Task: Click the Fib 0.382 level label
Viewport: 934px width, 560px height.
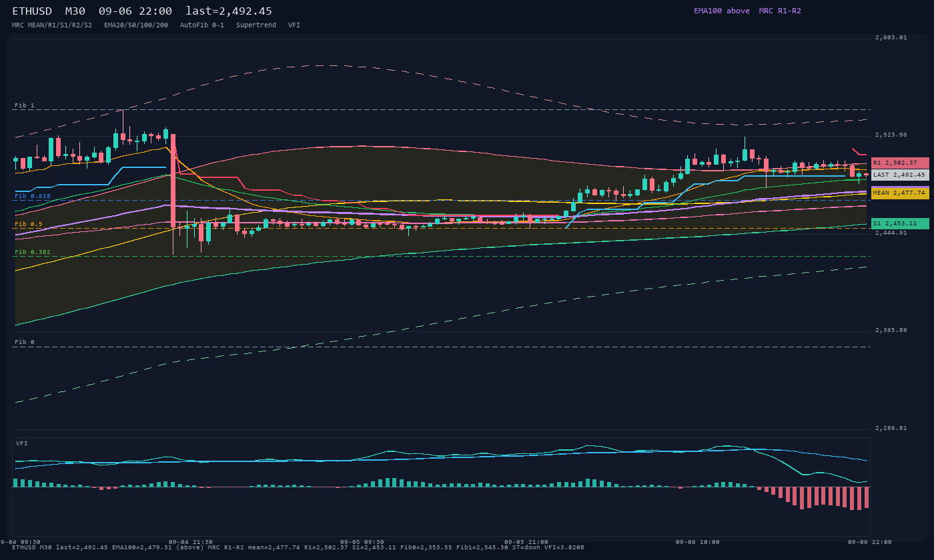Action: (33, 252)
